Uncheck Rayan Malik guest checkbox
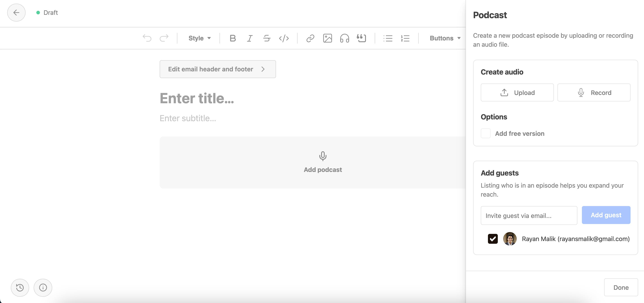The width and height of the screenshot is (644, 303). pyautogui.click(x=492, y=239)
